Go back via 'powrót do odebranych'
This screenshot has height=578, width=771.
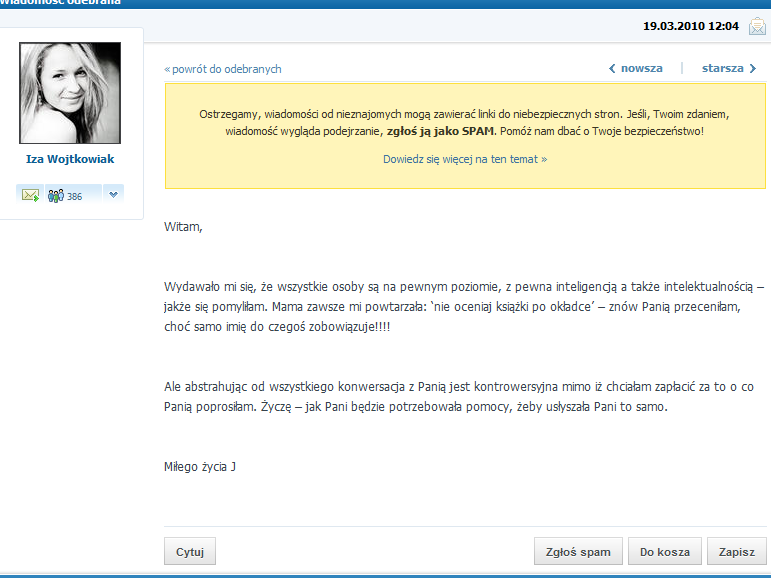pos(223,69)
